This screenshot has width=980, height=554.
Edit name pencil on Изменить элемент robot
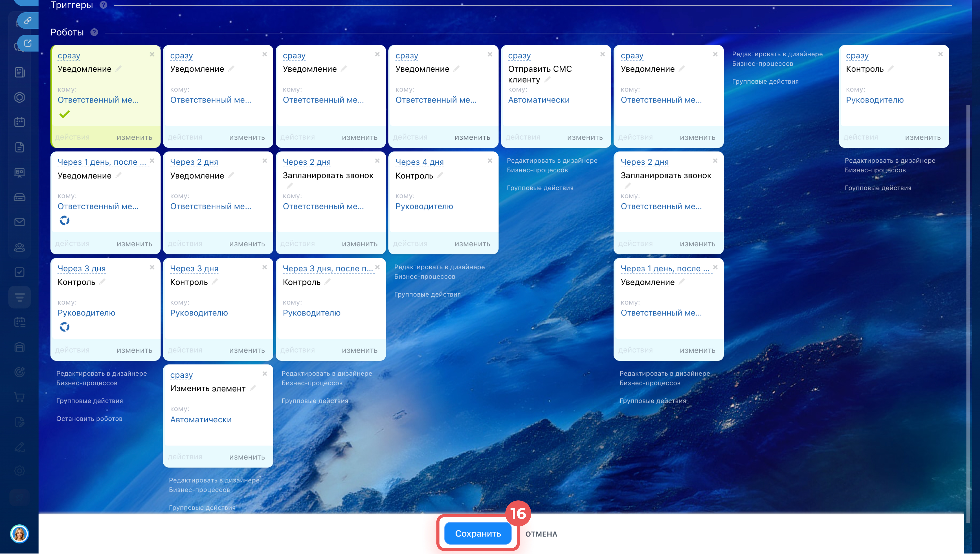click(253, 388)
